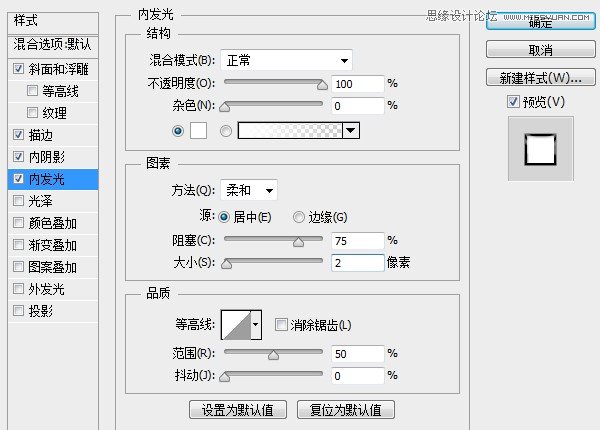Click the 新建样式(W)... button
This screenshot has height=430, width=600.
pyautogui.click(x=541, y=78)
